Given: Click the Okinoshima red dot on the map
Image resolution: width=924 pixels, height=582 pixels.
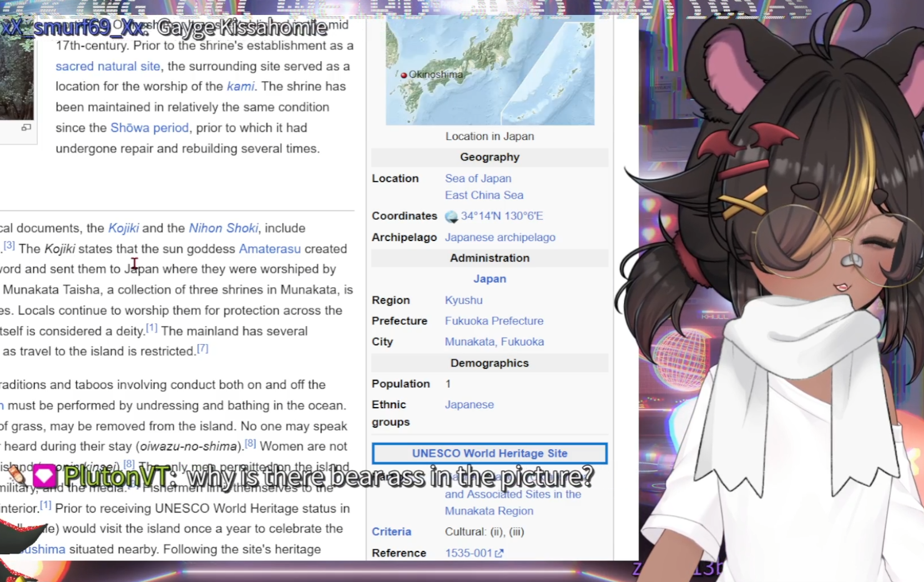Looking at the screenshot, I should click(404, 75).
